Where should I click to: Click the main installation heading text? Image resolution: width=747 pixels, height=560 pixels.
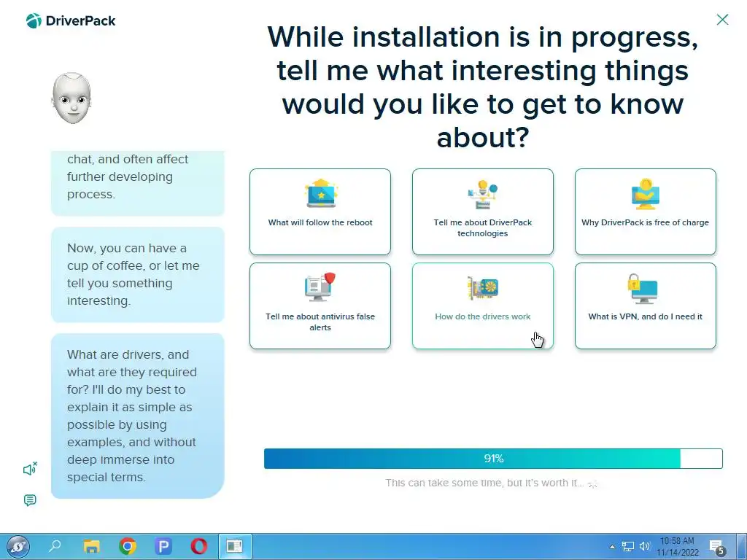click(x=483, y=87)
